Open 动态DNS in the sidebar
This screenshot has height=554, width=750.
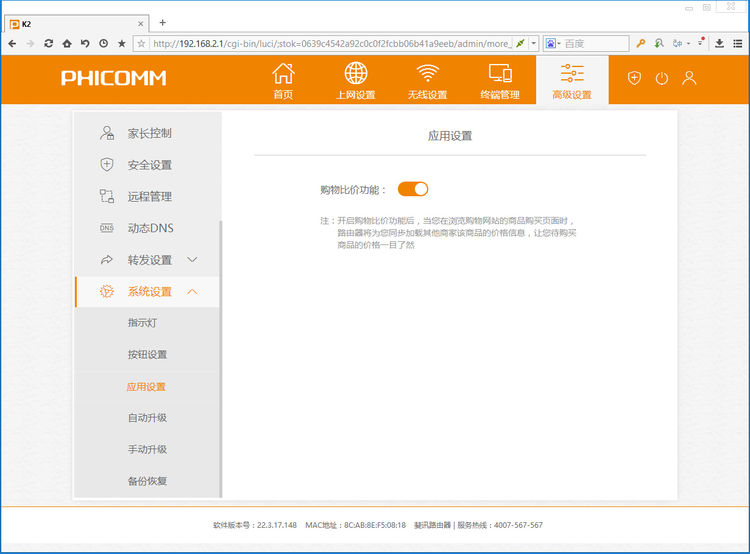pos(150,228)
